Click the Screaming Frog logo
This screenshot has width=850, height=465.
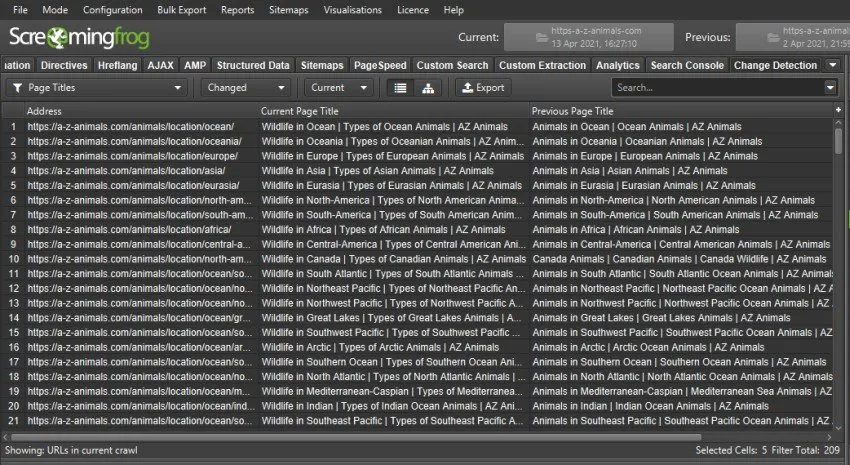point(78,38)
